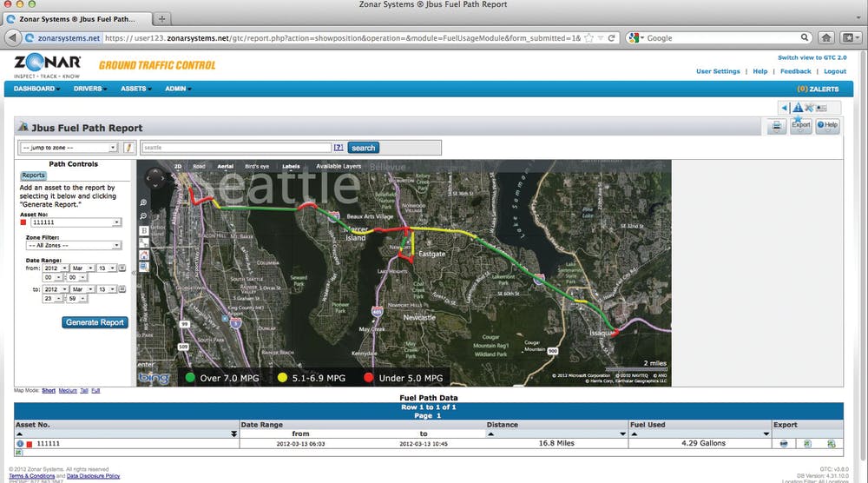Click the lower magnifier zoom icon on map

click(143, 216)
